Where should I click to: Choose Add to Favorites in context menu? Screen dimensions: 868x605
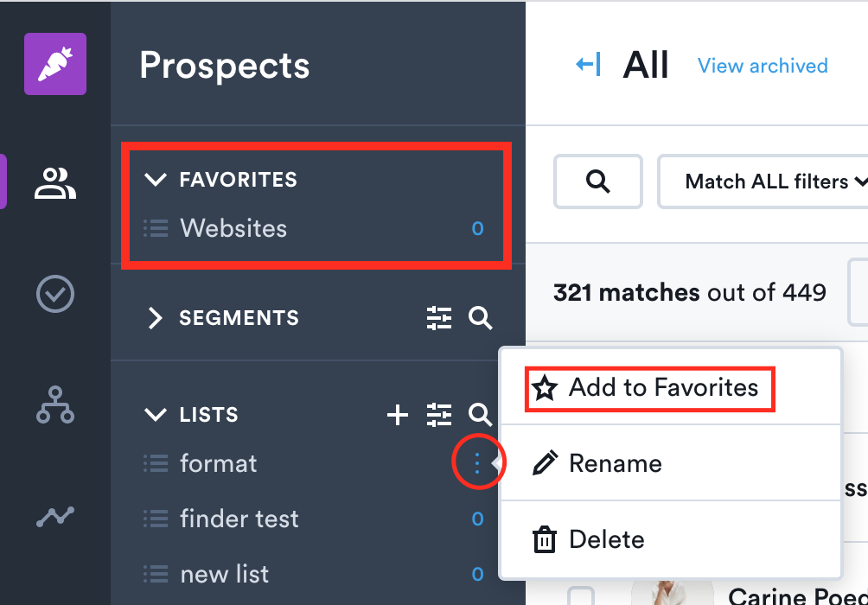649,388
